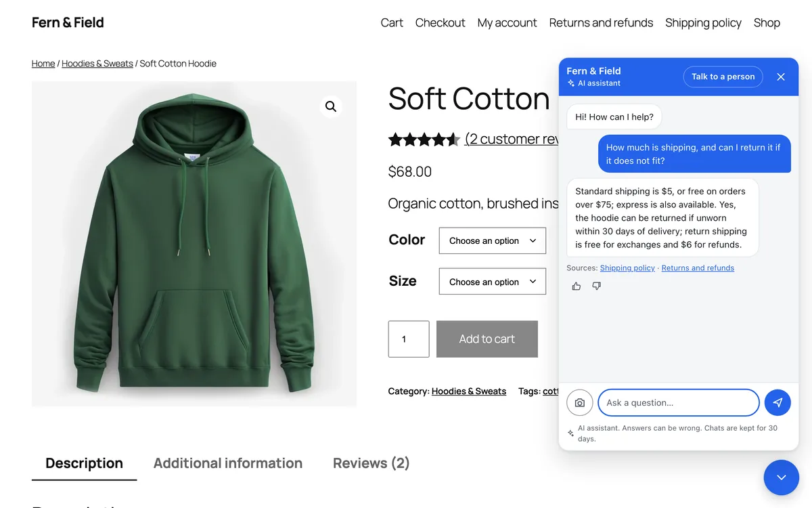Send the chat message with paper plane button

click(x=777, y=402)
